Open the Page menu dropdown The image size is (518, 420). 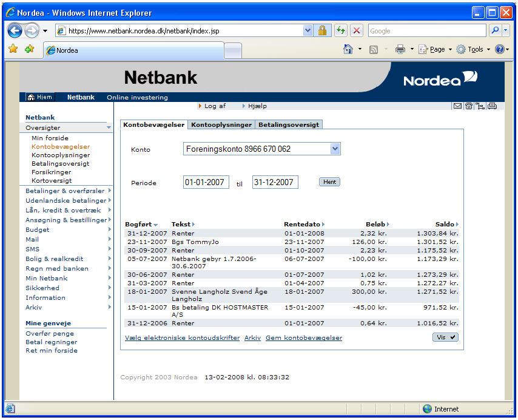(x=435, y=50)
